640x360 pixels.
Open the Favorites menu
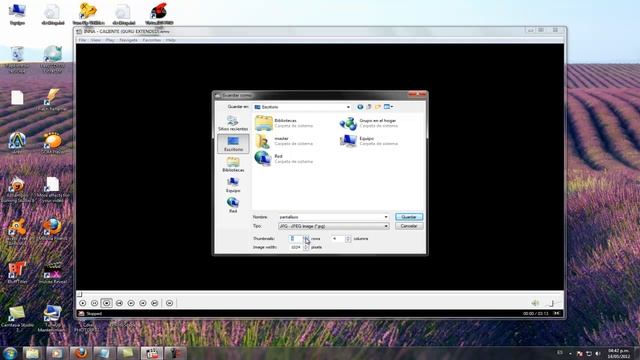151,40
